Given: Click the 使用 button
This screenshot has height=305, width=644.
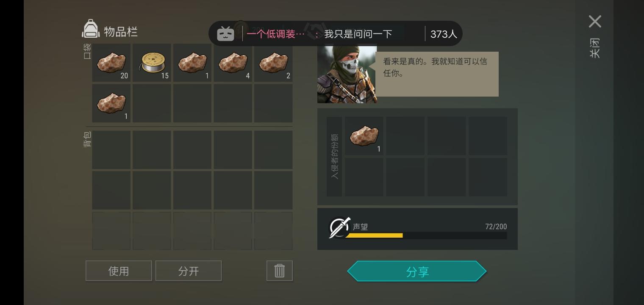Looking at the screenshot, I should pos(119,271).
